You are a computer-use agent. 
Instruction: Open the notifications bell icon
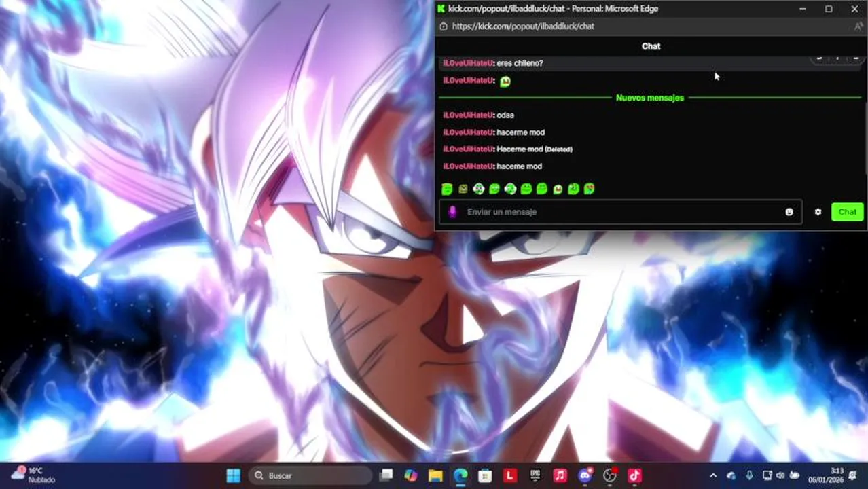click(x=853, y=476)
